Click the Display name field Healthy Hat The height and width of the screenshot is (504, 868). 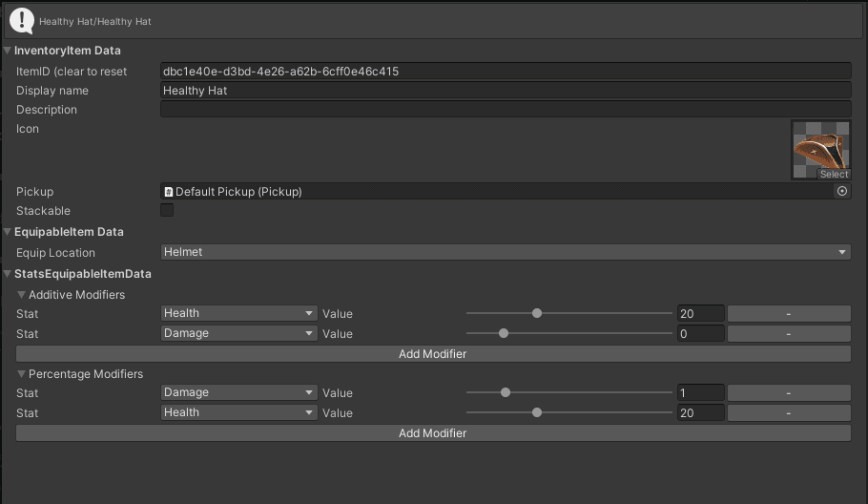click(506, 91)
